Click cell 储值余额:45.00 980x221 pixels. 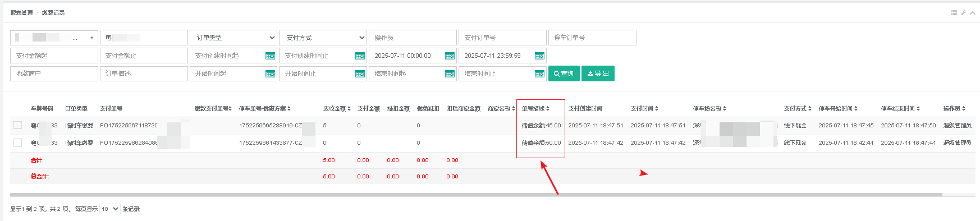[541, 126]
